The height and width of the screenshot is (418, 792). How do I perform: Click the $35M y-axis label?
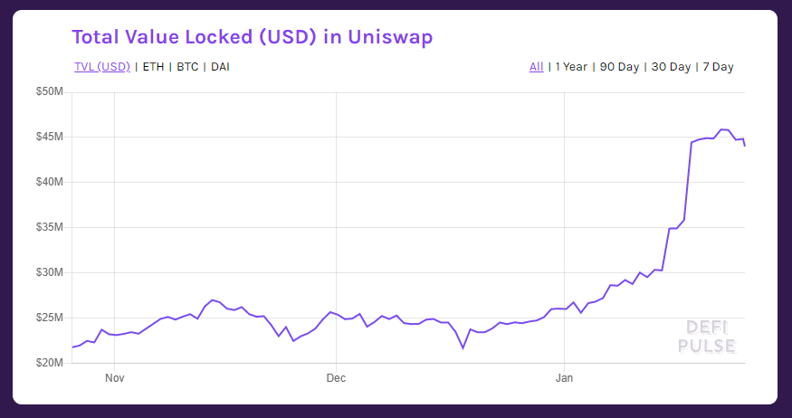click(x=50, y=227)
